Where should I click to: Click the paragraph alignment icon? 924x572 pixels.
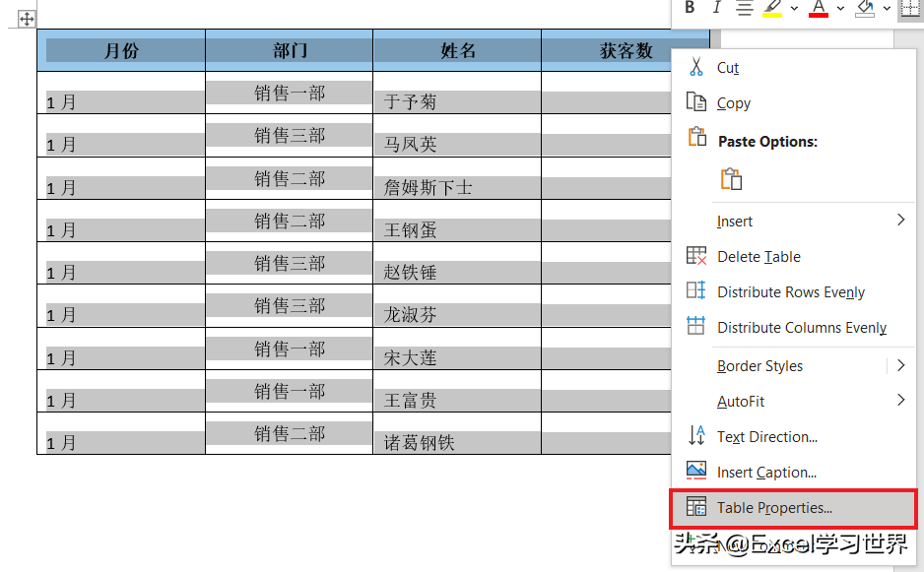click(x=745, y=8)
